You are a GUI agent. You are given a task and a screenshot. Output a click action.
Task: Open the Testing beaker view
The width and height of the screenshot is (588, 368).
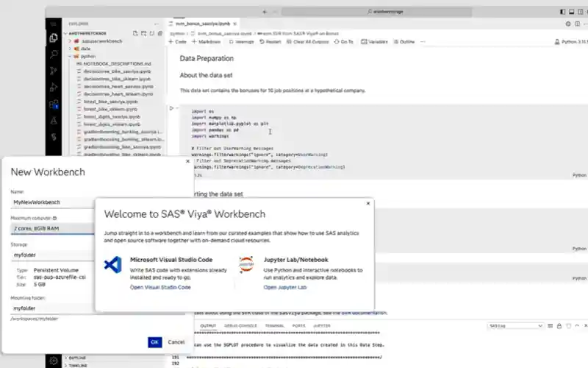coord(54,121)
